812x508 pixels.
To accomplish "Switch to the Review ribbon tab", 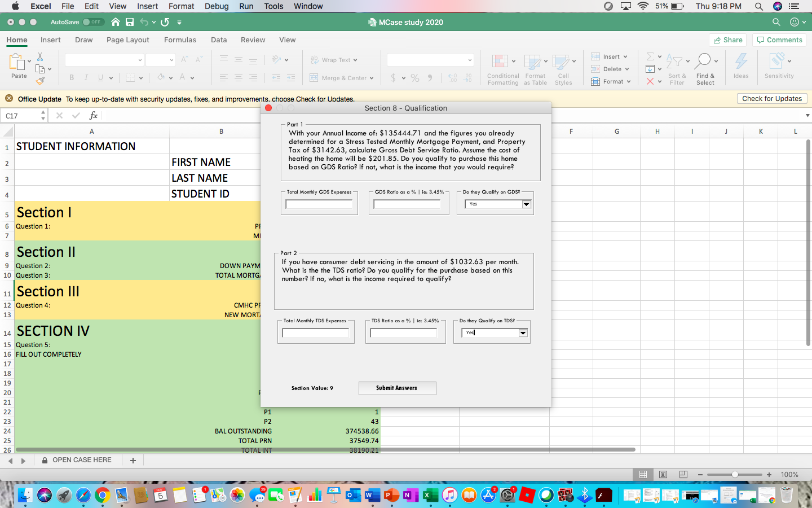I will click(x=253, y=40).
